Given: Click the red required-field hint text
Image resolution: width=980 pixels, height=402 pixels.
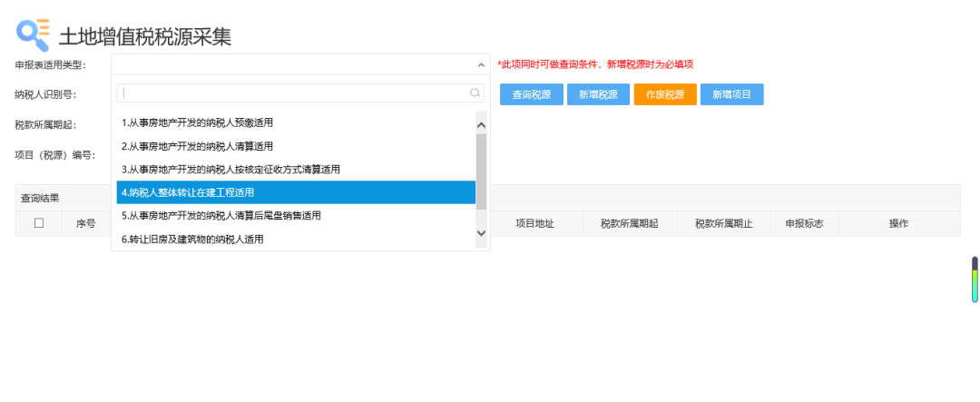Looking at the screenshot, I should pyautogui.click(x=595, y=64).
